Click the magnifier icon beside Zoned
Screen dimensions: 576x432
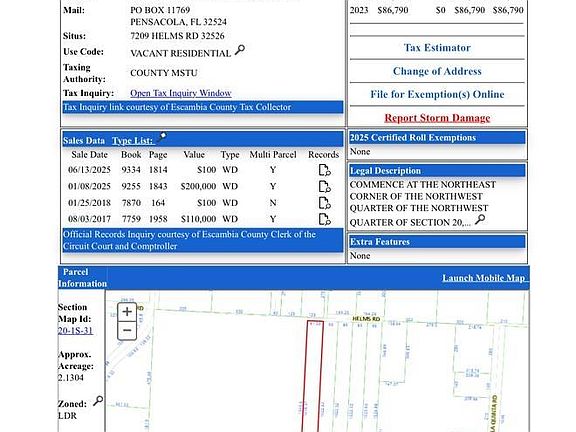point(98,401)
